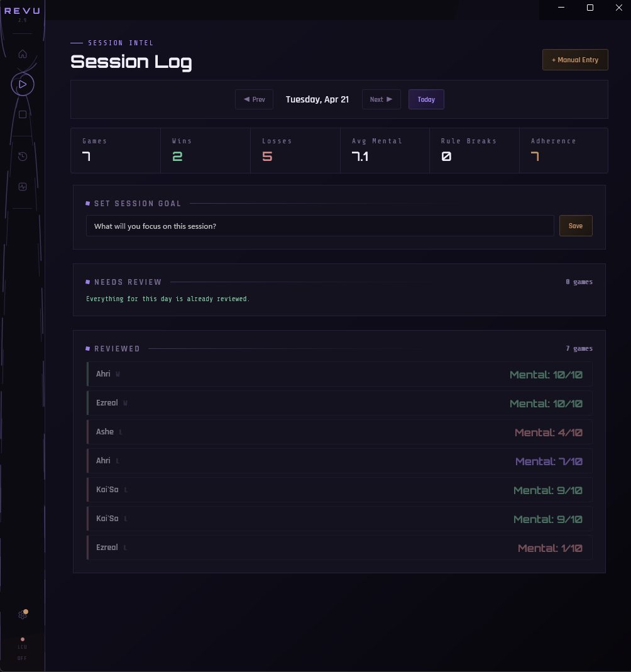The width and height of the screenshot is (631, 672).
Task: Switch to the previous day with Prev
Action: pos(254,99)
